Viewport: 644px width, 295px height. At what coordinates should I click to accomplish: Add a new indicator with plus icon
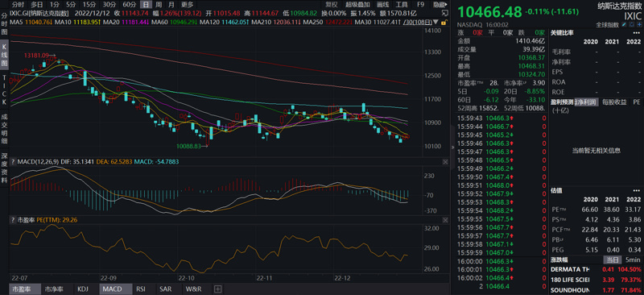tap(217, 289)
